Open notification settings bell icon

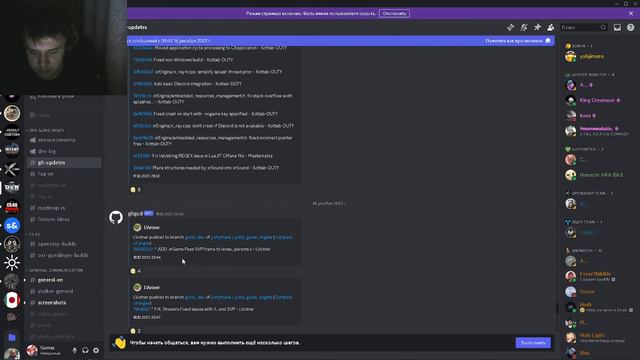pos(524,27)
